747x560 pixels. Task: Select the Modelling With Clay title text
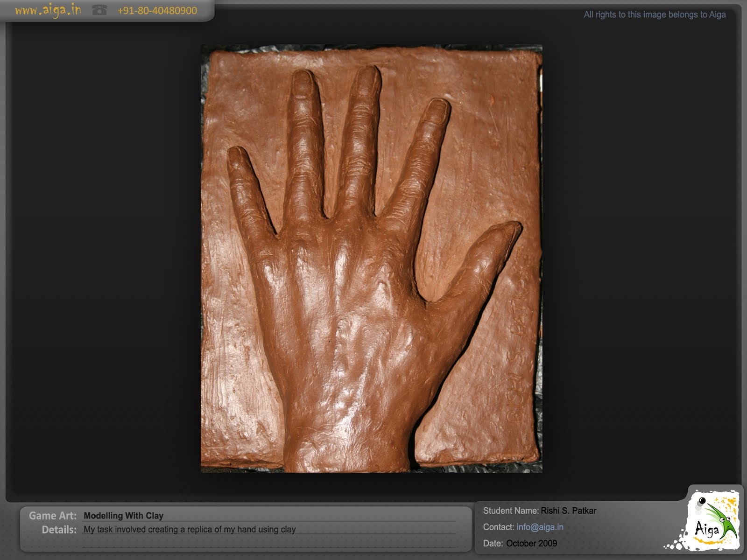pyautogui.click(x=123, y=516)
